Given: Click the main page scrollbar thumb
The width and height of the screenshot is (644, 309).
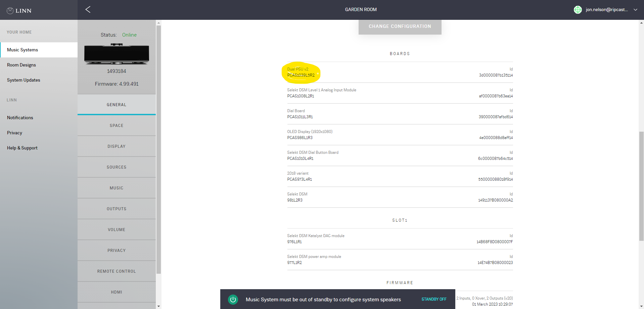Looking at the screenshot, I should click(641, 186).
